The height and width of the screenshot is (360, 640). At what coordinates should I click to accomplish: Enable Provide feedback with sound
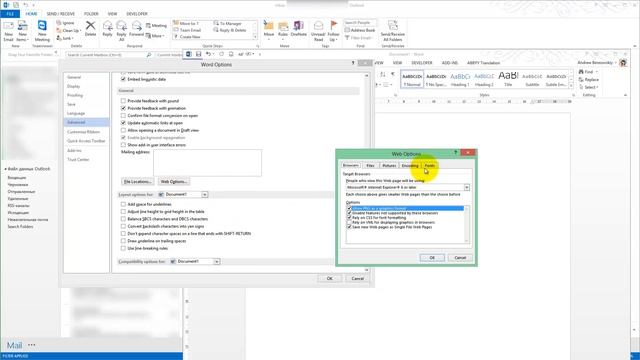tap(123, 101)
